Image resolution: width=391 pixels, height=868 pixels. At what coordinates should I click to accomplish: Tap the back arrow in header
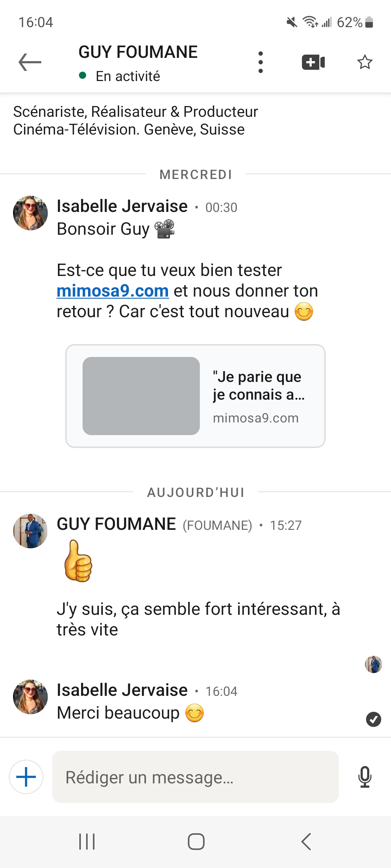[x=30, y=62]
